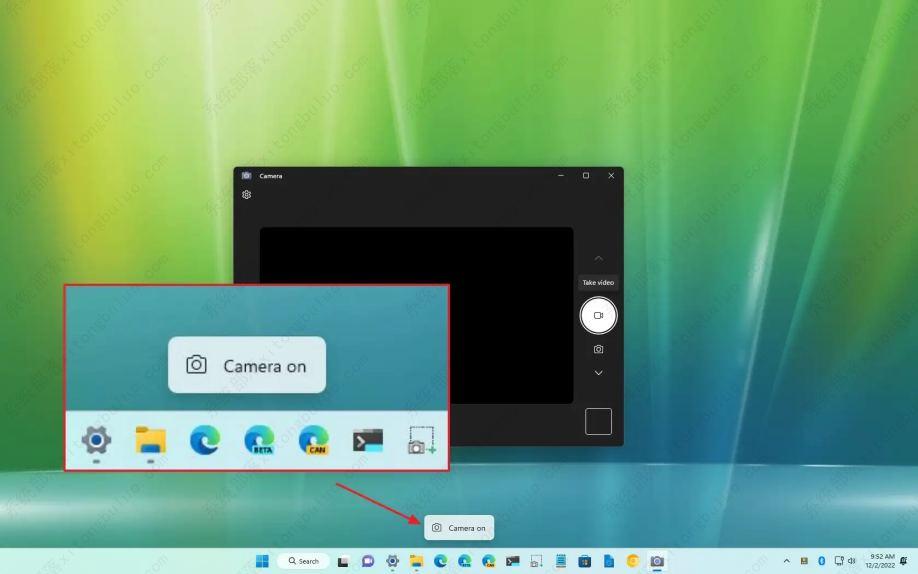918x574 pixels.
Task: Open the Chat app on taskbar
Action: tap(368, 561)
